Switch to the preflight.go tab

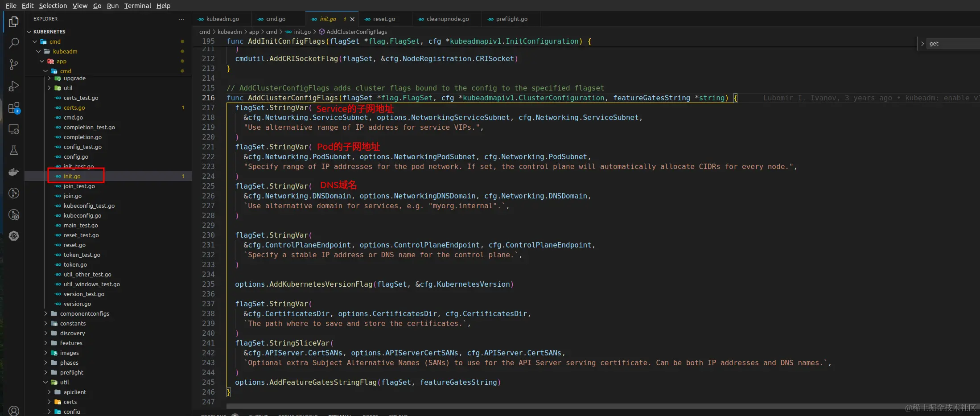point(511,19)
